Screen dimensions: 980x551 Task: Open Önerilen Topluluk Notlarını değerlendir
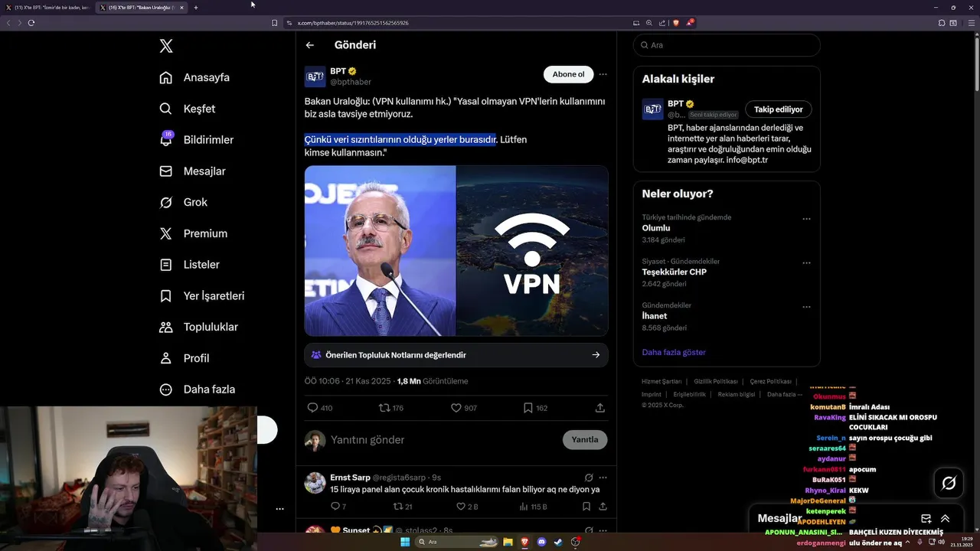point(456,355)
